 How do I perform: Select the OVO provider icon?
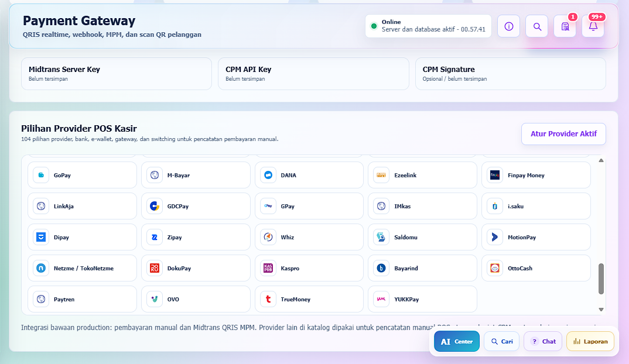click(155, 299)
